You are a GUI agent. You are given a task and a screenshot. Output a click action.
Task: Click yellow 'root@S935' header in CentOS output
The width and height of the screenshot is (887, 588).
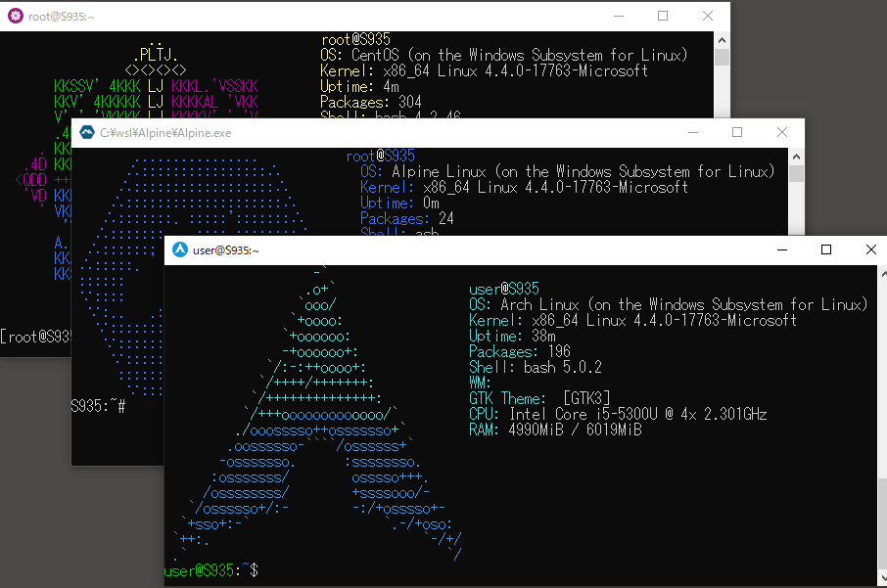355,39
